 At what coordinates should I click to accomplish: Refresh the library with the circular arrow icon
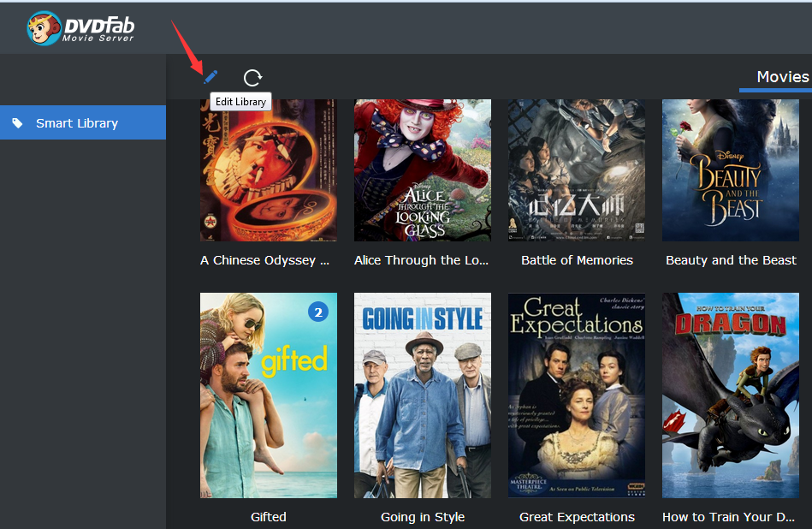point(252,78)
